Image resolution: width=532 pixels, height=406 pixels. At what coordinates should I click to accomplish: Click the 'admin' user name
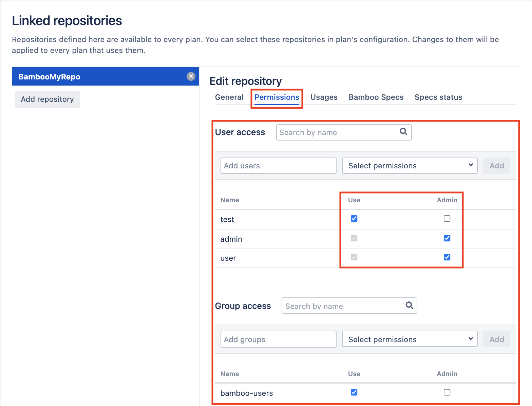tap(231, 239)
